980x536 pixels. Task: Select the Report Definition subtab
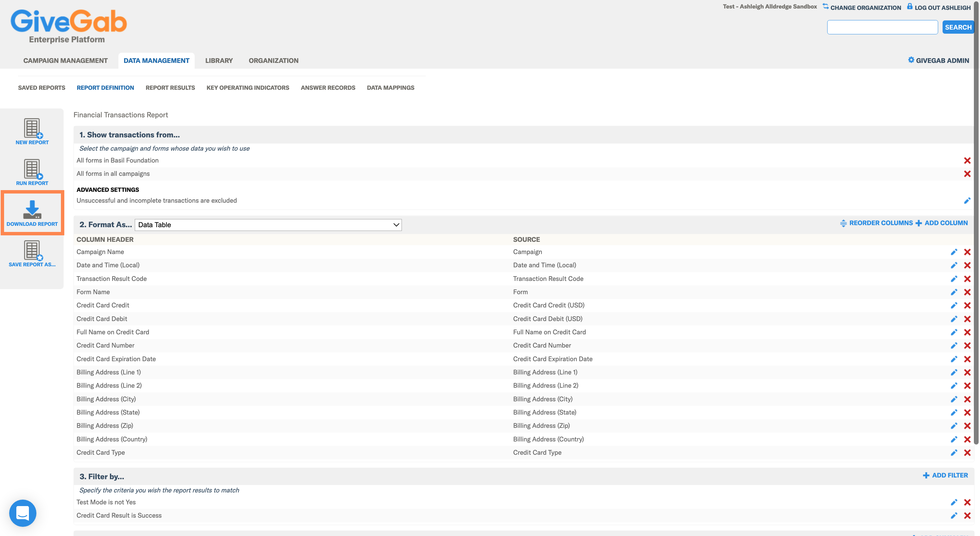pyautogui.click(x=105, y=87)
